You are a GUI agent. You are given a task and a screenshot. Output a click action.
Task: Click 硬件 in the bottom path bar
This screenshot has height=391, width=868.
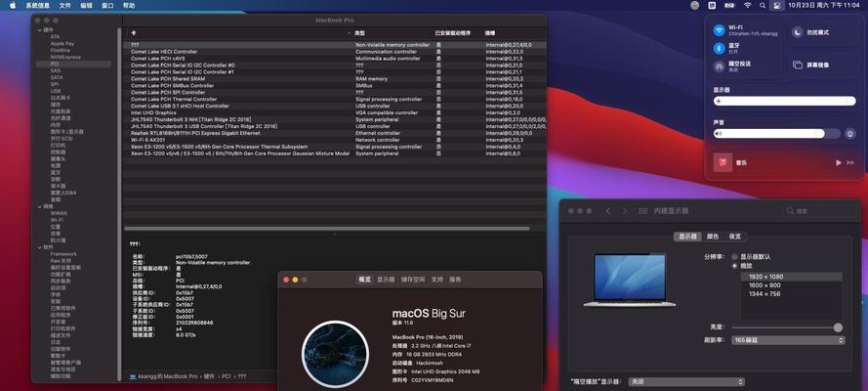(209, 376)
